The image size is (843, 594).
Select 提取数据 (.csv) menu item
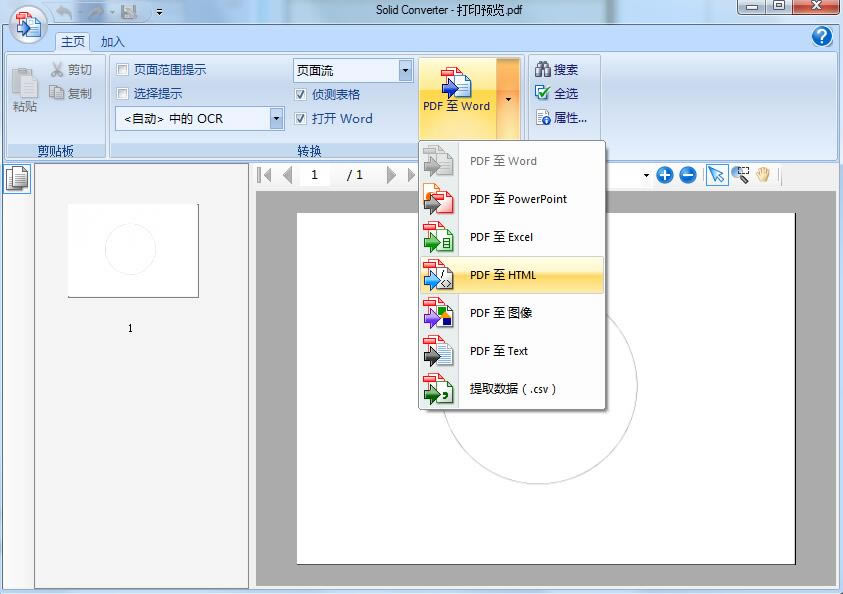pyautogui.click(x=512, y=389)
